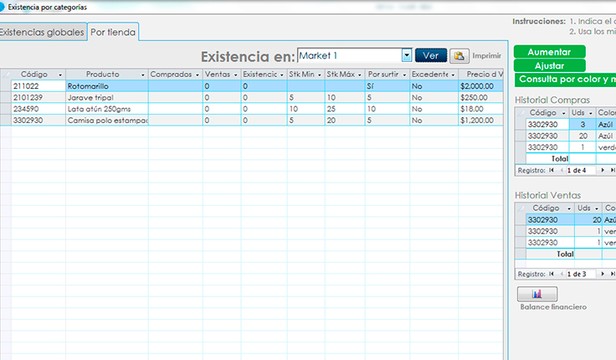Click the print preview icon button
The width and height of the screenshot is (616, 360).
click(459, 56)
